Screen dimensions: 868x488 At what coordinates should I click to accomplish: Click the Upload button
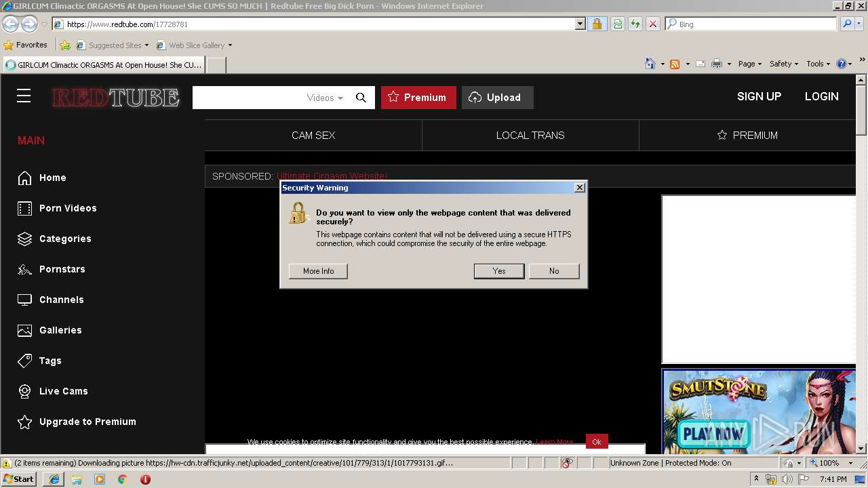pos(498,98)
